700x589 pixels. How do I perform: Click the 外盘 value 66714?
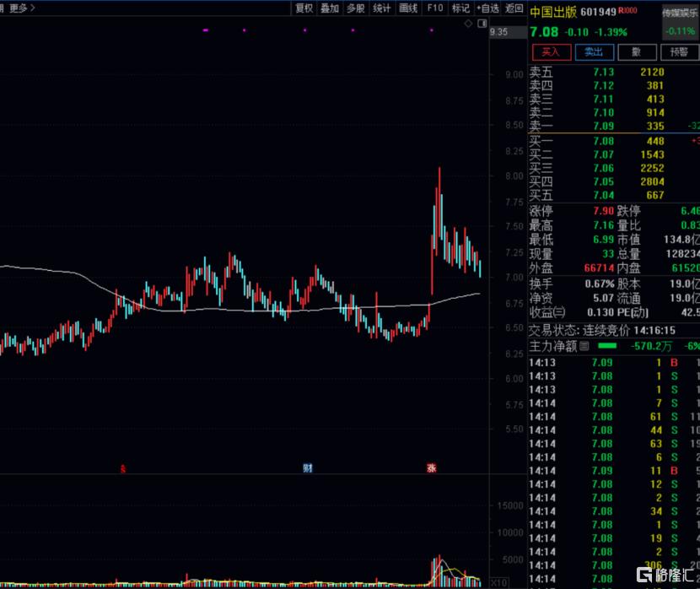pos(599,268)
